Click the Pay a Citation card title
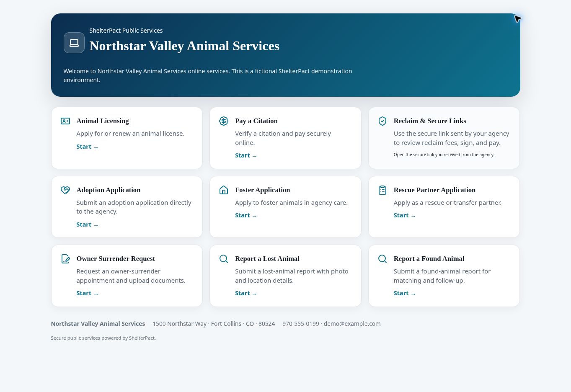The width and height of the screenshot is (571, 392). tap(256, 121)
